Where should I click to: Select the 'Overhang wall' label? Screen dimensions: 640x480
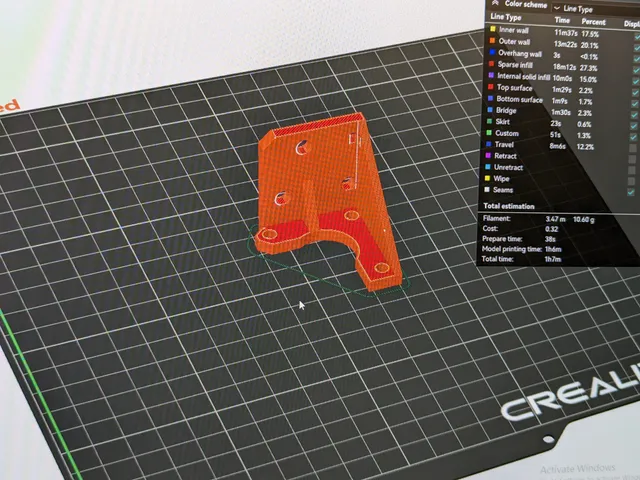(x=520, y=53)
